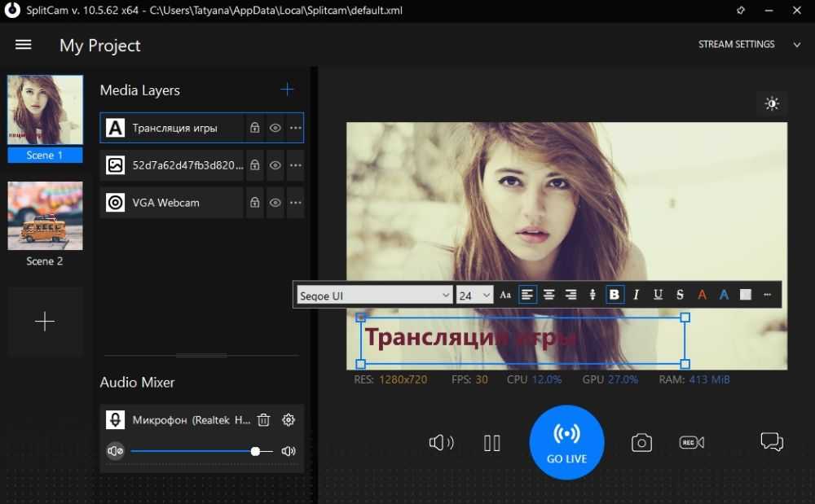Screen dimensions: 815x504
Task: Add a new media layer with plus icon
Action: coord(287,90)
